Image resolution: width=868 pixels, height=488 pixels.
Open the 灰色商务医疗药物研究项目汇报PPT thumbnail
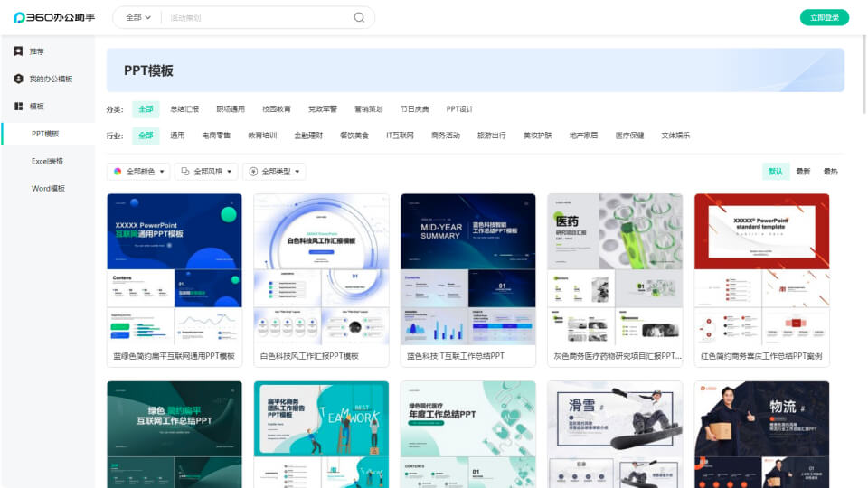(x=615, y=269)
